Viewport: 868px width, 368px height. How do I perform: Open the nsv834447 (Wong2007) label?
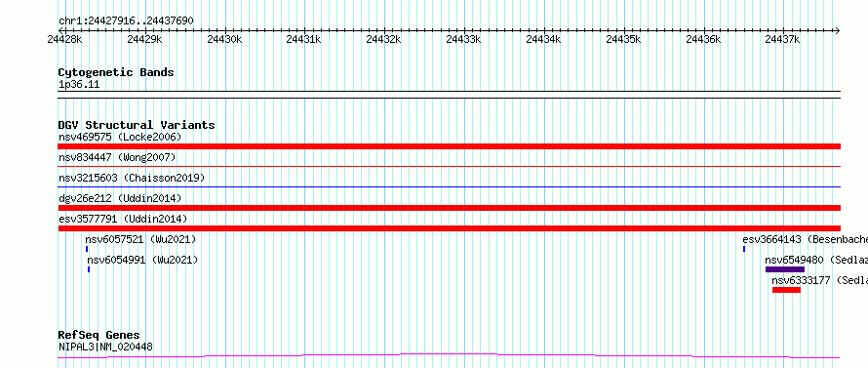117,157
